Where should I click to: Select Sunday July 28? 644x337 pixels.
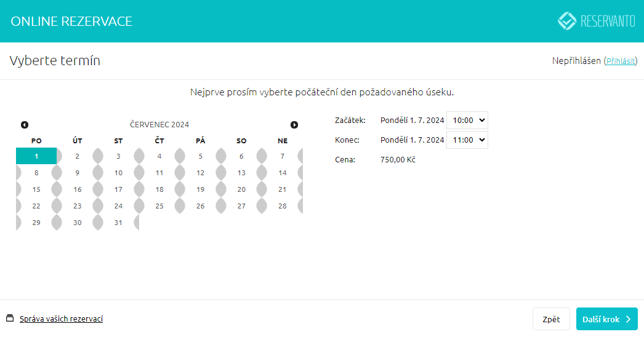tap(282, 206)
